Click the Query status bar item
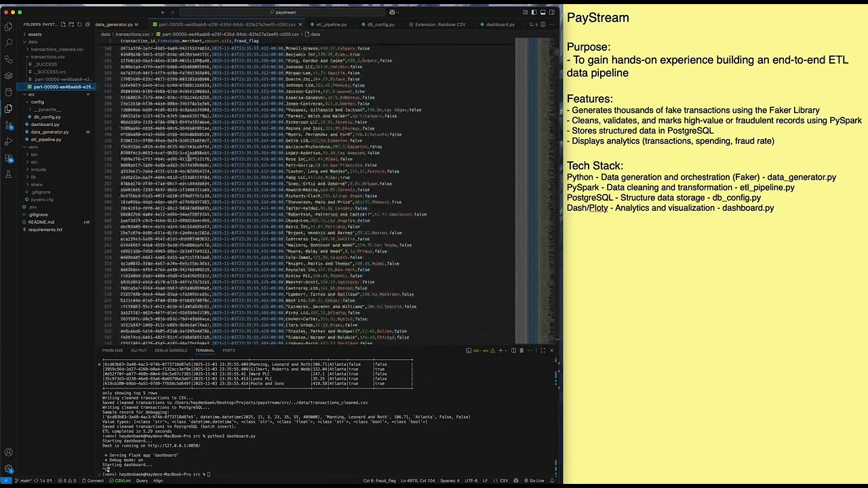868x488 pixels. coord(142,481)
